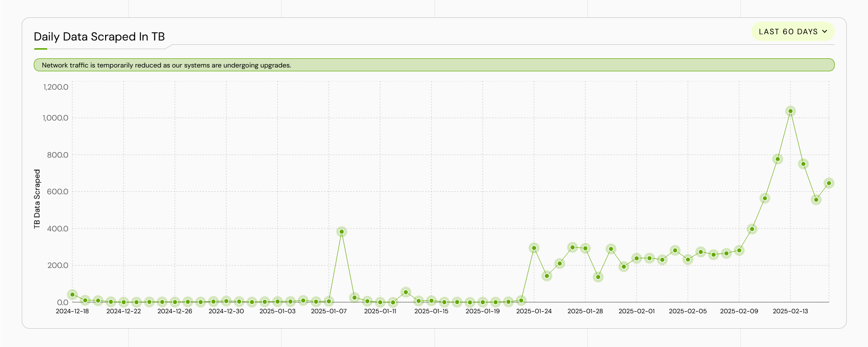
Task: Select the data point on 2025-02-05
Action: point(688,260)
